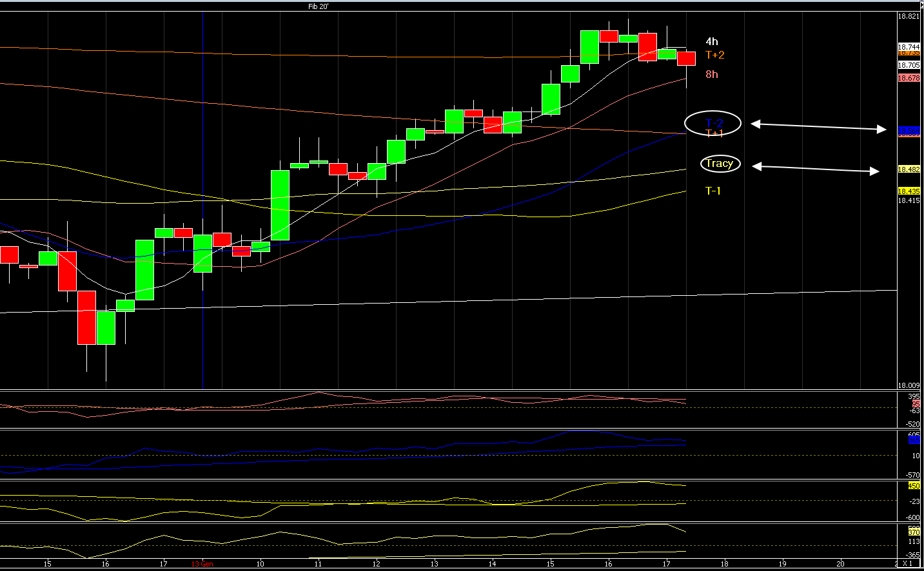This screenshot has width=924, height=571.
Task: Click the red 18.678 price tag
Action: pyautogui.click(x=909, y=78)
